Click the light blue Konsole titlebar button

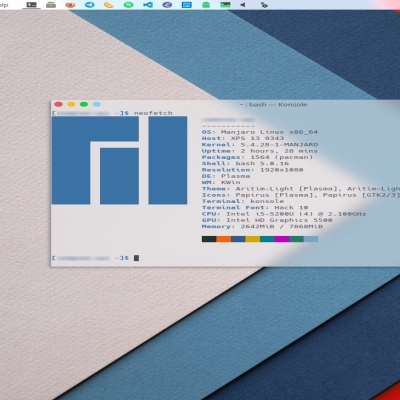click(x=97, y=104)
